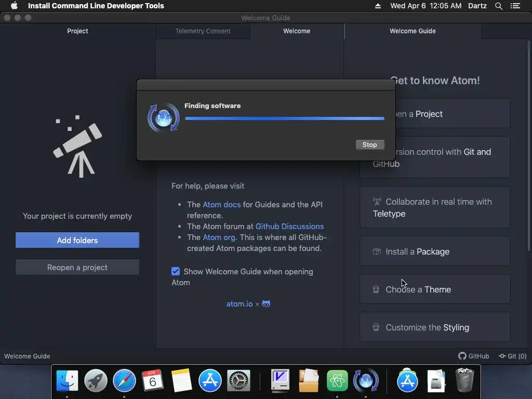Viewport: 532px width, 399px height.
Task: Click the eject icon in menu bar
Action: tap(378, 6)
